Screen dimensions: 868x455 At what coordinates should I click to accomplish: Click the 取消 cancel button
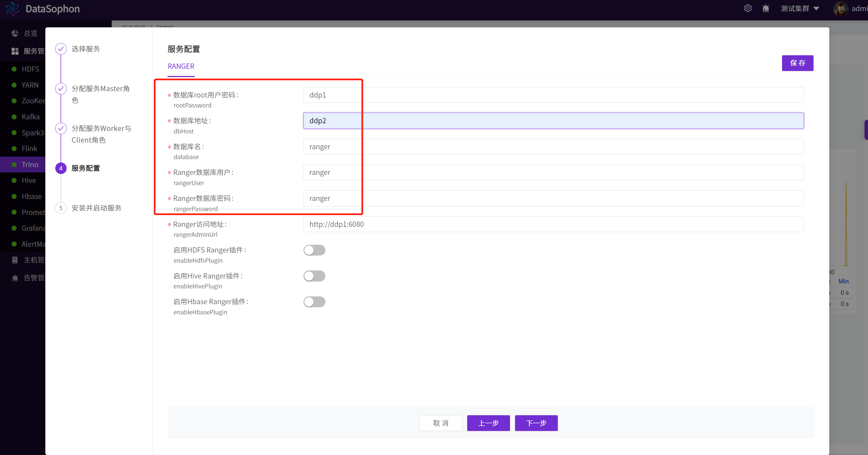pyautogui.click(x=440, y=423)
